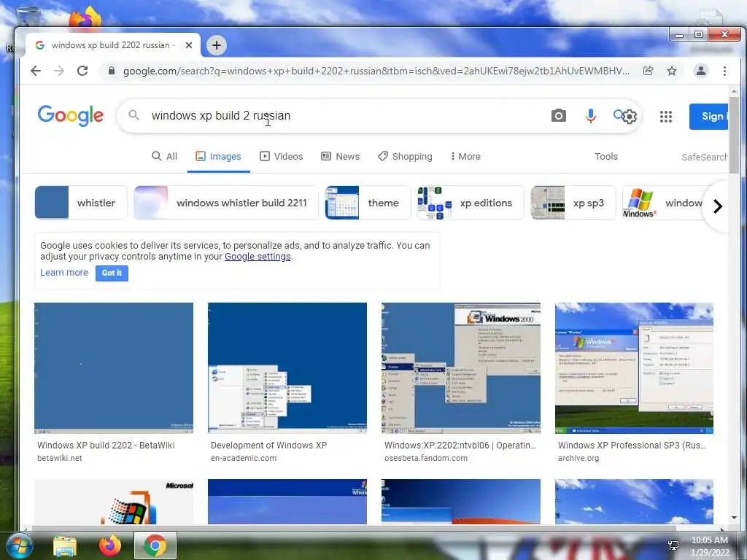Go back using the browser back arrow
This screenshot has width=747, height=560.
pyautogui.click(x=36, y=71)
